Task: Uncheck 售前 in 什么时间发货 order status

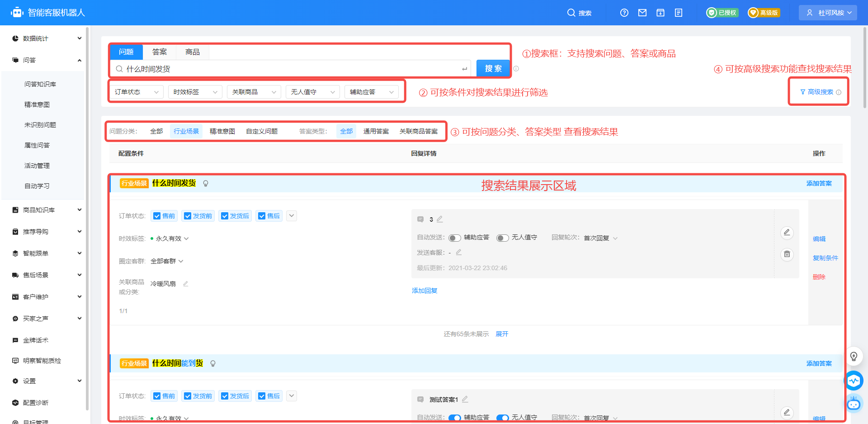Action: click(x=157, y=216)
